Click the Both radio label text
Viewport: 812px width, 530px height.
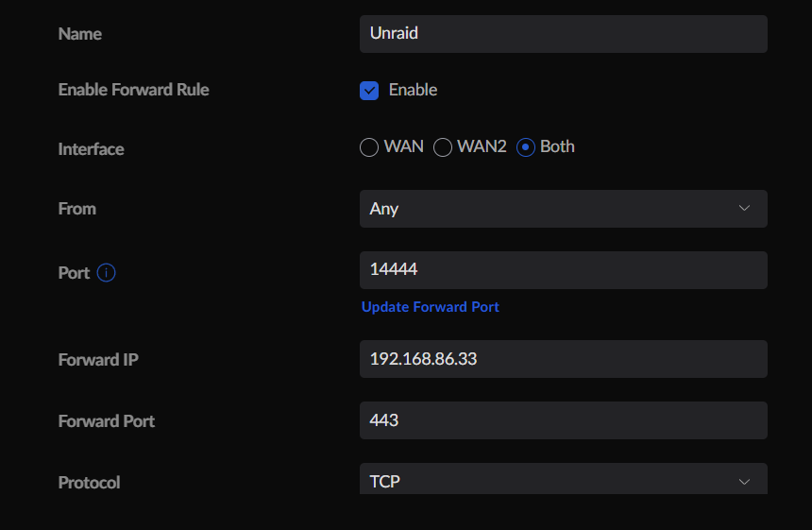[x=557, y=146]
